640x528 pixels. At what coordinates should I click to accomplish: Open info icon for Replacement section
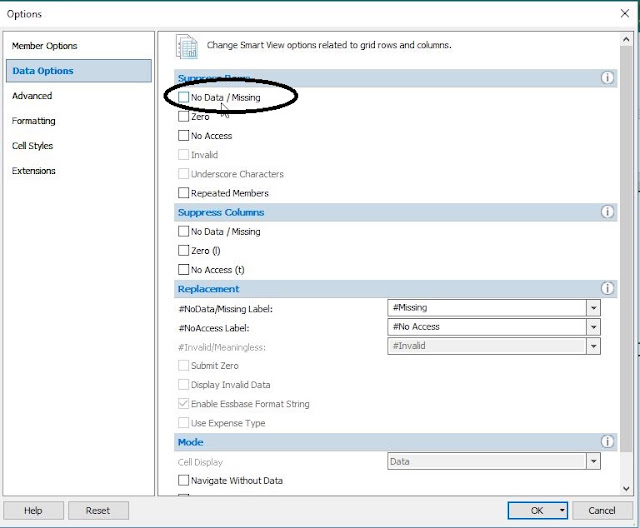[607, 288]
